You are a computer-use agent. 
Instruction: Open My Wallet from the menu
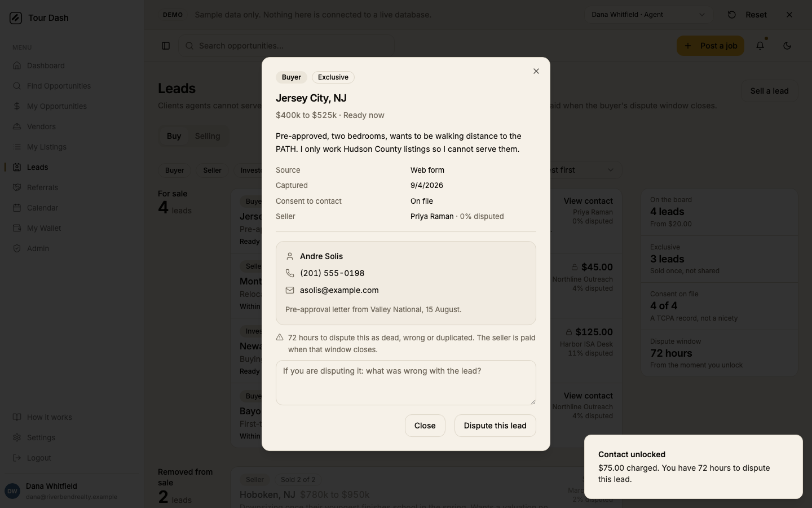[x=72, y=228]
